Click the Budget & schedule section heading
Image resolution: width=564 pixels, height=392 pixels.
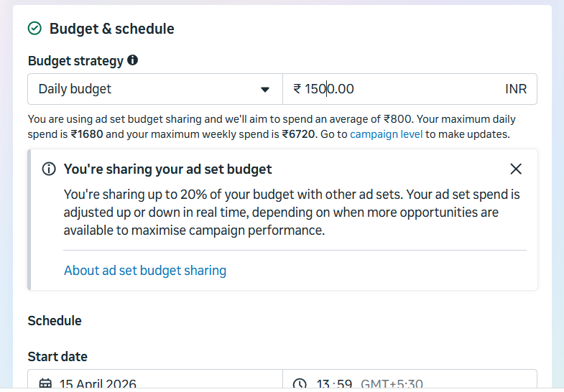click(112, 29)
